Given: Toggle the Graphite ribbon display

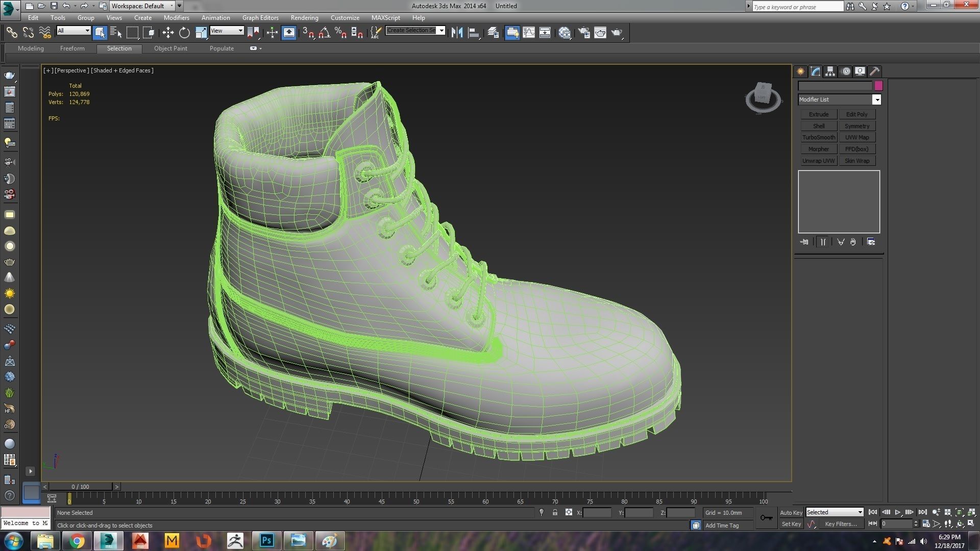Looking at the screenshot, I should coord(512,33).
